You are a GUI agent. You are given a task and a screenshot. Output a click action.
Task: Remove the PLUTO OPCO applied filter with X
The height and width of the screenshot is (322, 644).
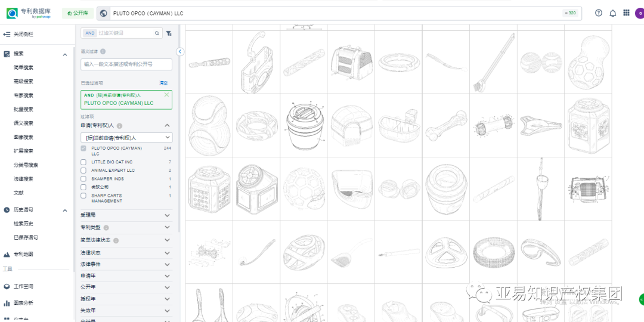pos(166,95)
